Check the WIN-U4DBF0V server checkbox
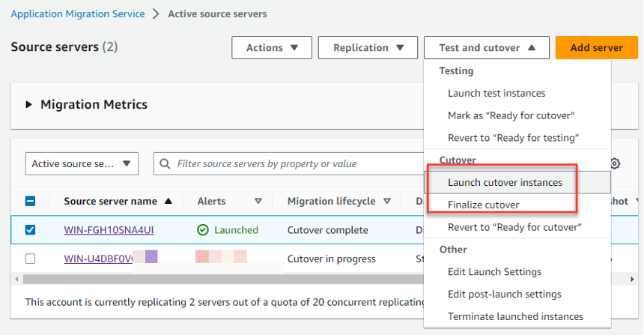Screen dimensions: 644x335 [x=31, y=259]
